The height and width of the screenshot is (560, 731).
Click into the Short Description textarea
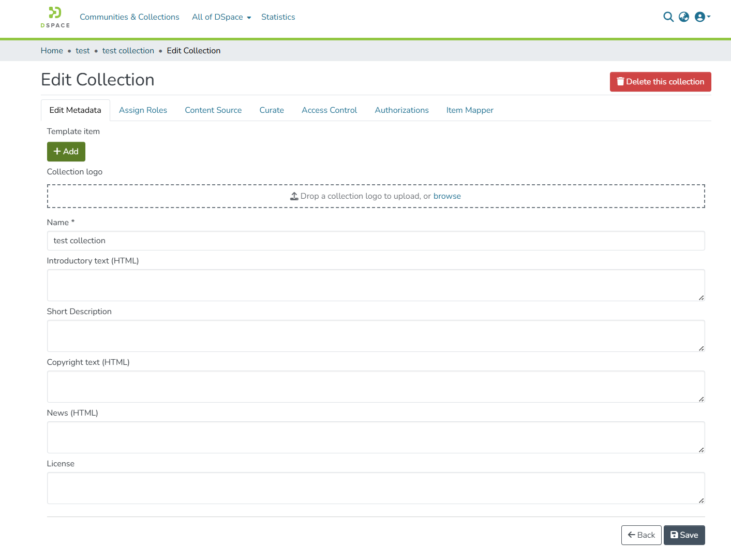[x=376, y=336]
